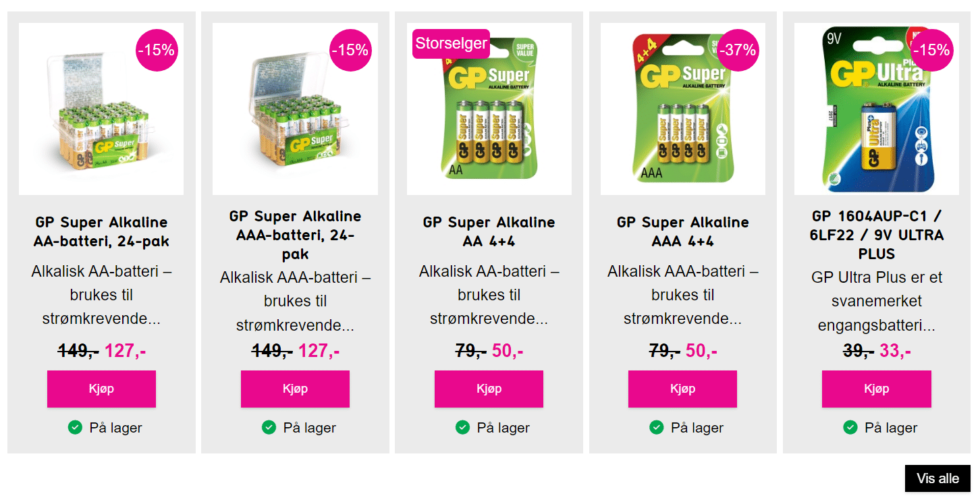Click the -37% discount badge
The width and height of the screenshot is (980, 498).
tap(738, 50)
